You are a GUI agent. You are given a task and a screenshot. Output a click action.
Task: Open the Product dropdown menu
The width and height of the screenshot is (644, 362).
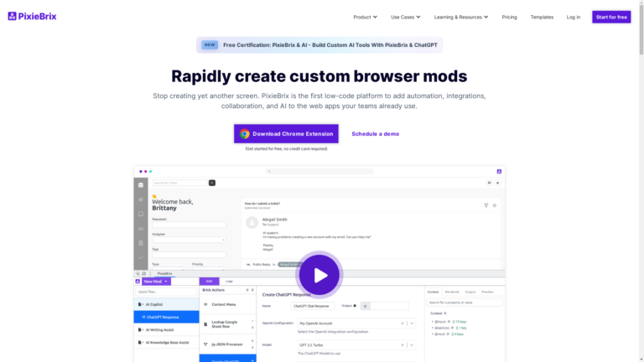pos(366,17)
